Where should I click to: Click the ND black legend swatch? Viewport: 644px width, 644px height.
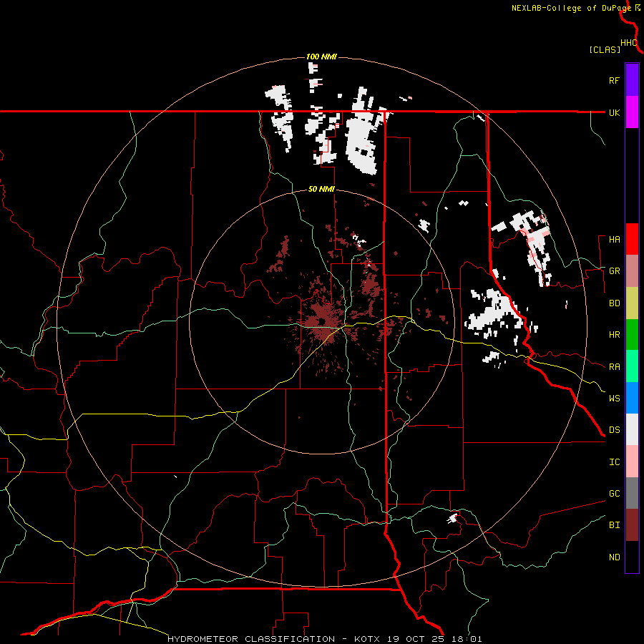click(x=632, y=557)
